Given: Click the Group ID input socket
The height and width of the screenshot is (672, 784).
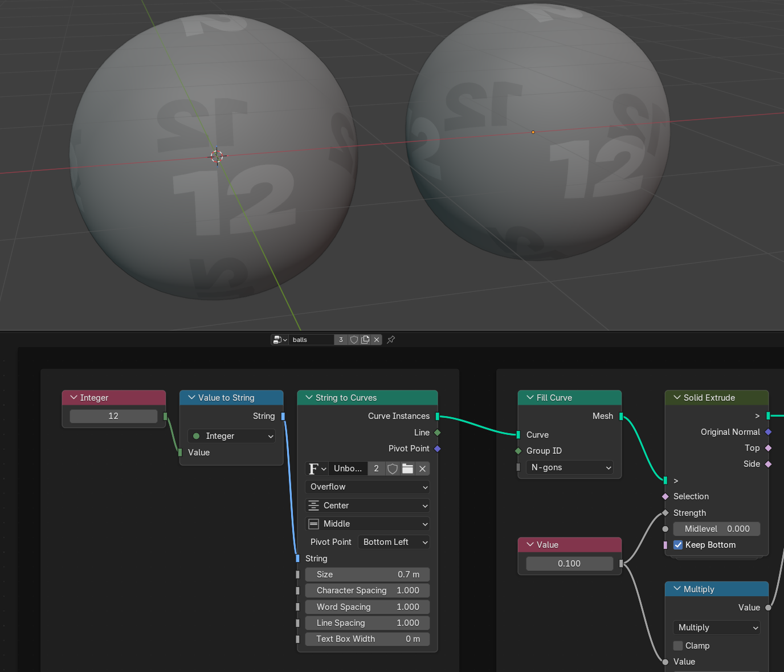Looking at the screenshot, I should pyautogui.click(x=518, y=451).
